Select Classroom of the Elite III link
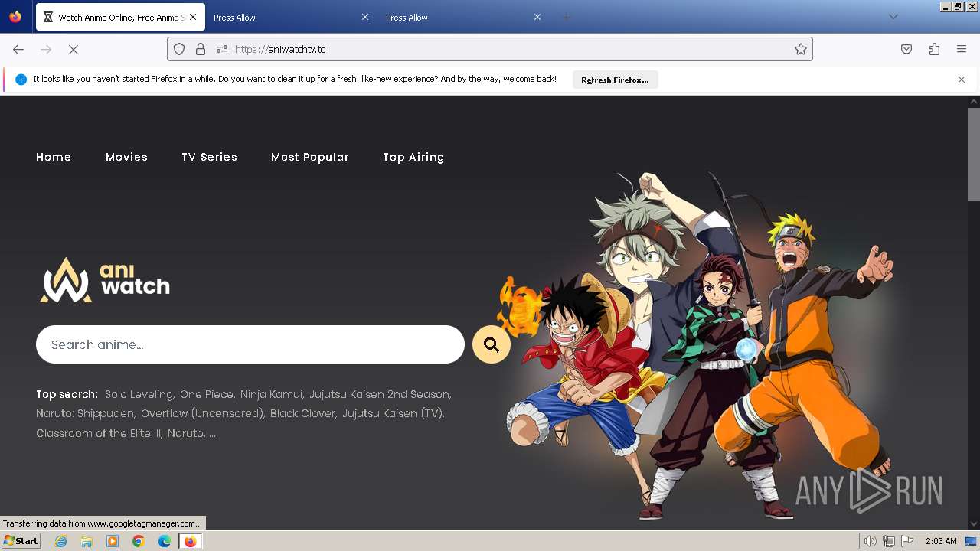Screen dimensions: 980x551 pos(98,433)
